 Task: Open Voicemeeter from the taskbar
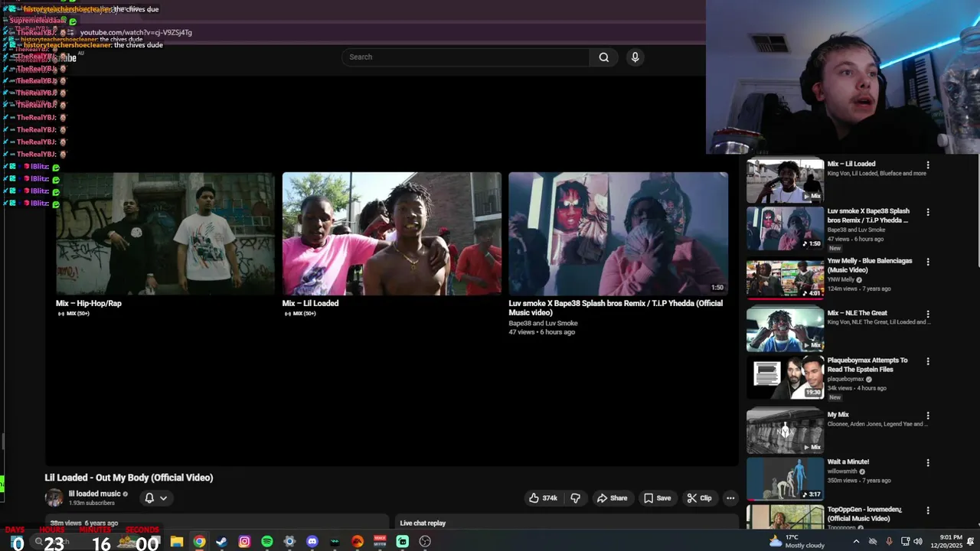click(x=380, y=542)
